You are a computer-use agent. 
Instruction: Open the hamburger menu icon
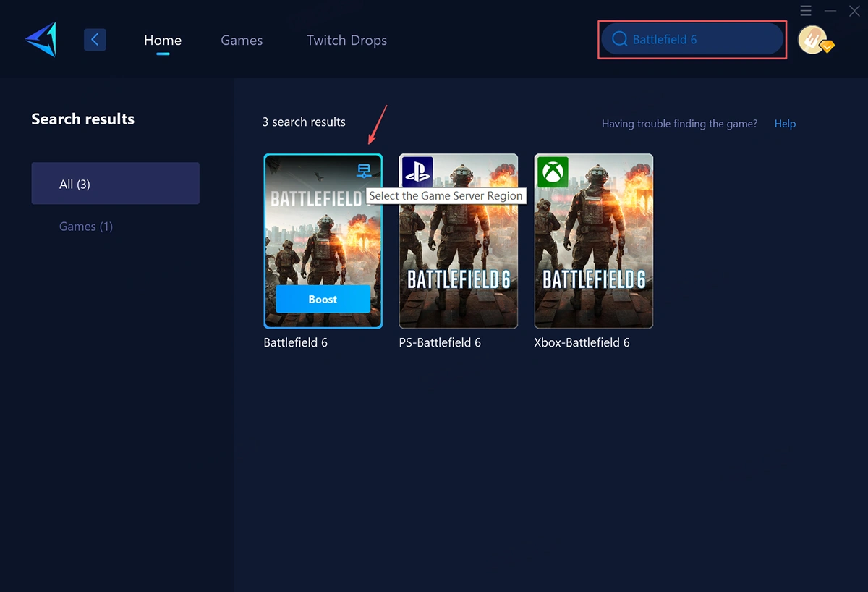click(x=806, y=11)
